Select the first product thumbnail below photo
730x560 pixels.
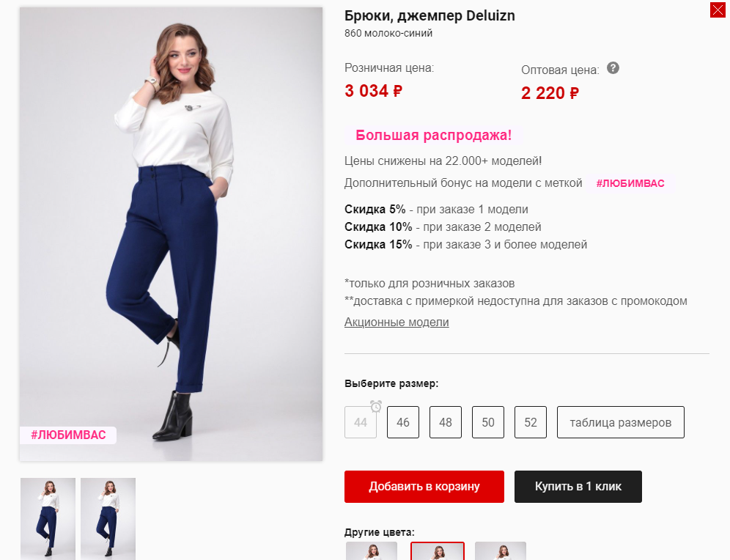coord(48,518)
